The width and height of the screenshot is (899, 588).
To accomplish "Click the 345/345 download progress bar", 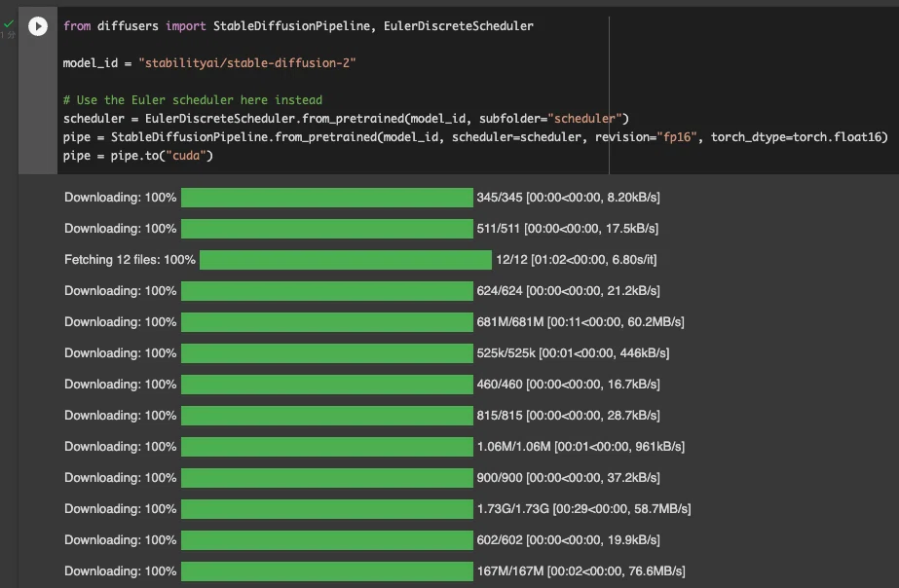I will [327, 198].
